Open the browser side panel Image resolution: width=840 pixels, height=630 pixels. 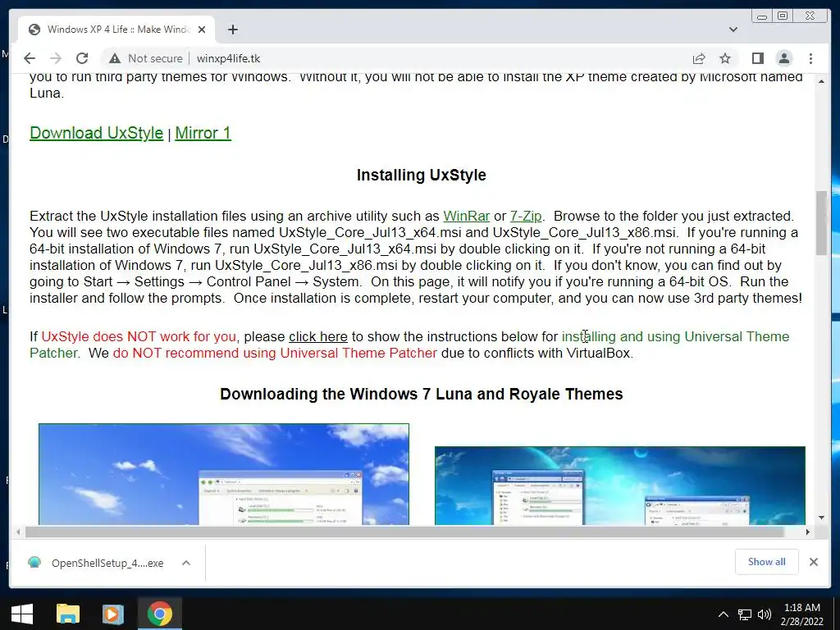tap(757, 58)
